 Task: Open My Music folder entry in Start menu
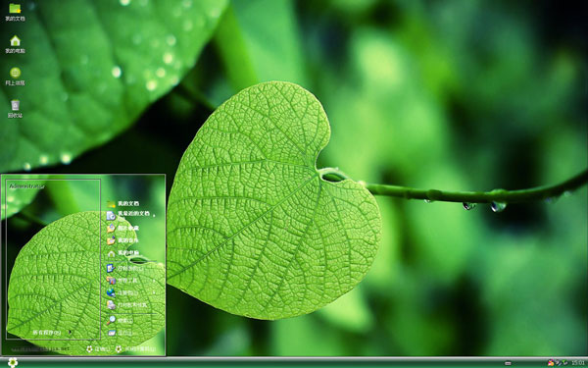point(123,240)
